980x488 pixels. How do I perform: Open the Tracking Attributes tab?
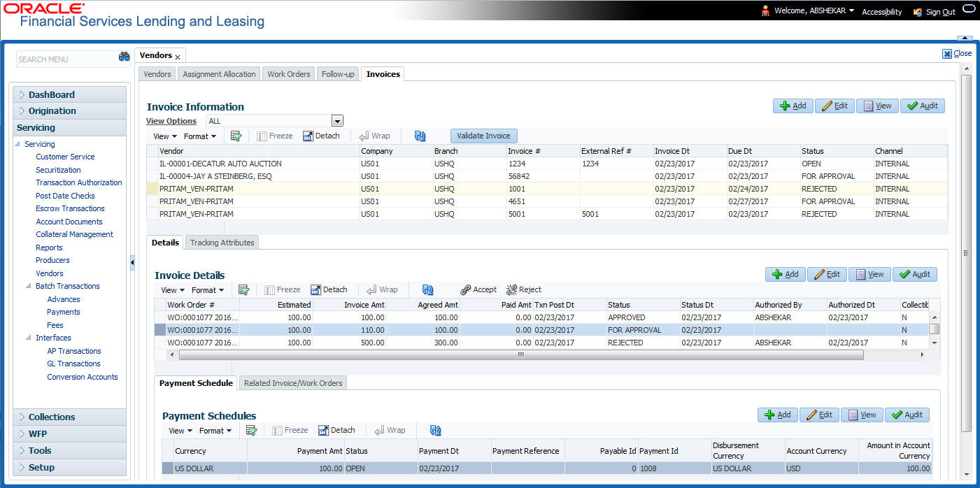pyautogui.click(x=222, y=243)
